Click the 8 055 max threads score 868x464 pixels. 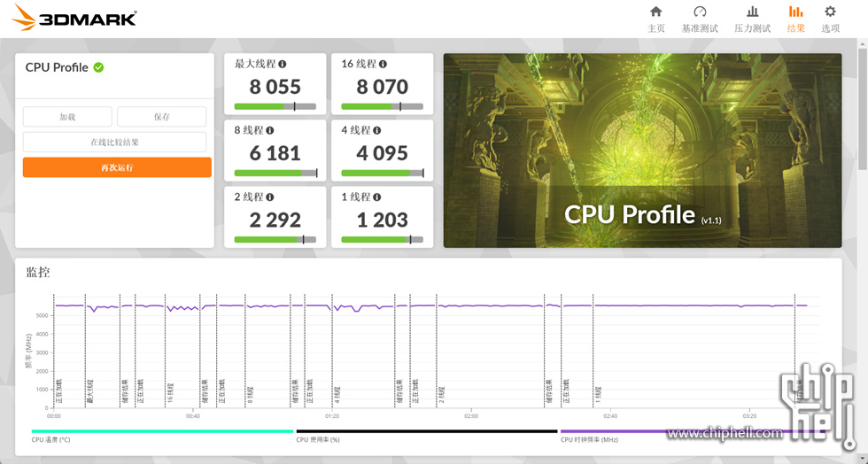point(275,87)
